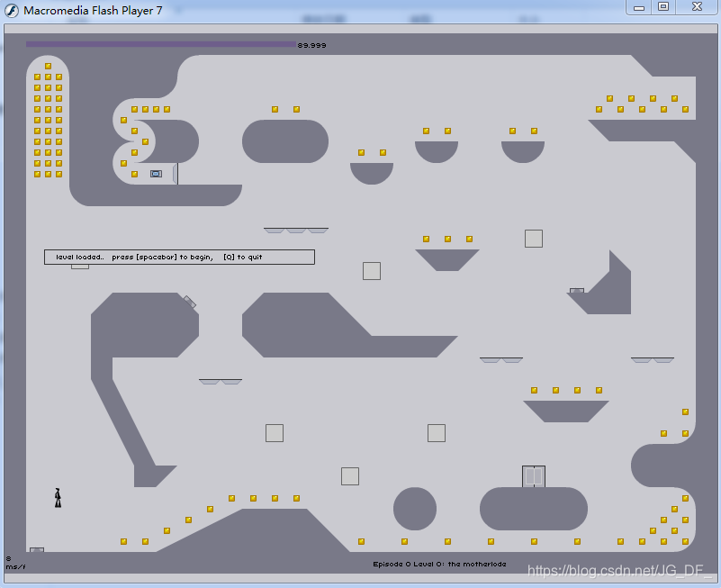The width and height of the screenshot is (721, 588).
Task: Click 'Episode 0 Level 0: the motherlode' caption
Action: point(439,564)
